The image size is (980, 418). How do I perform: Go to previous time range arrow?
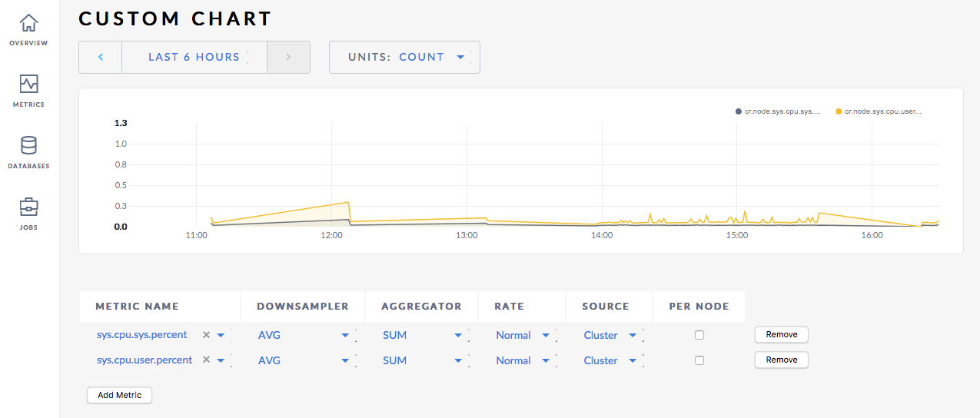coord(101,57)
